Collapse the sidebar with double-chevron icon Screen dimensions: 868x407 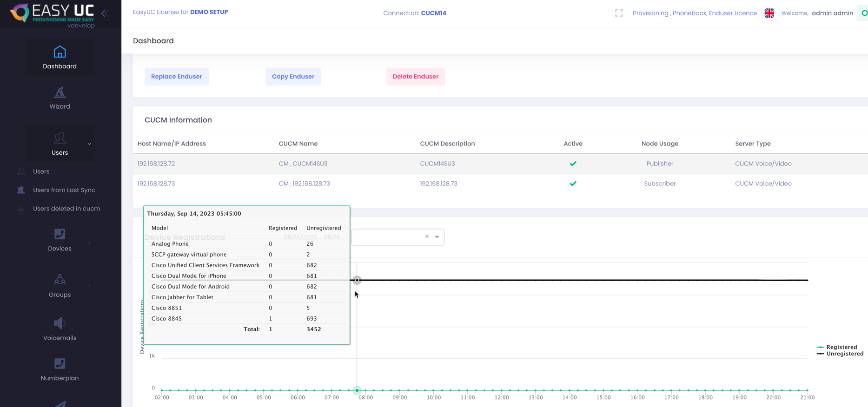click(x=105, y=13)
